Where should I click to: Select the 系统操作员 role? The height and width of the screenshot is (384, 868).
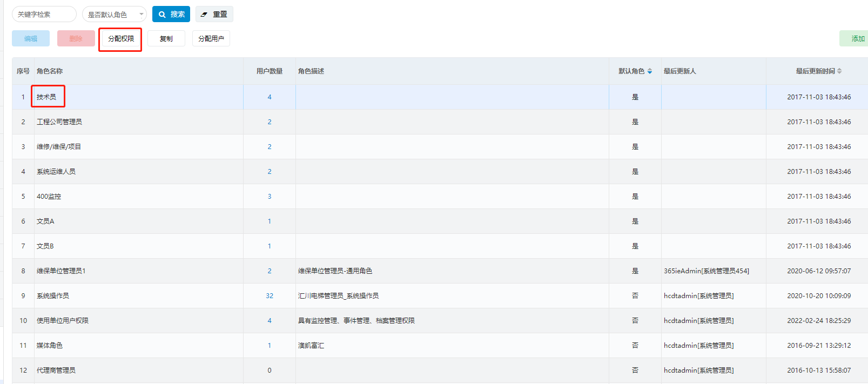point(53,296)
